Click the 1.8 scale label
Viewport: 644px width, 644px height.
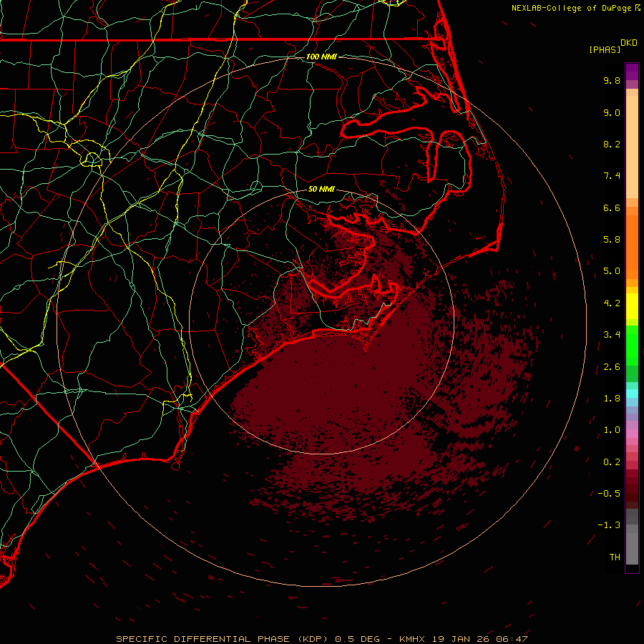click(x=612, y=399)
